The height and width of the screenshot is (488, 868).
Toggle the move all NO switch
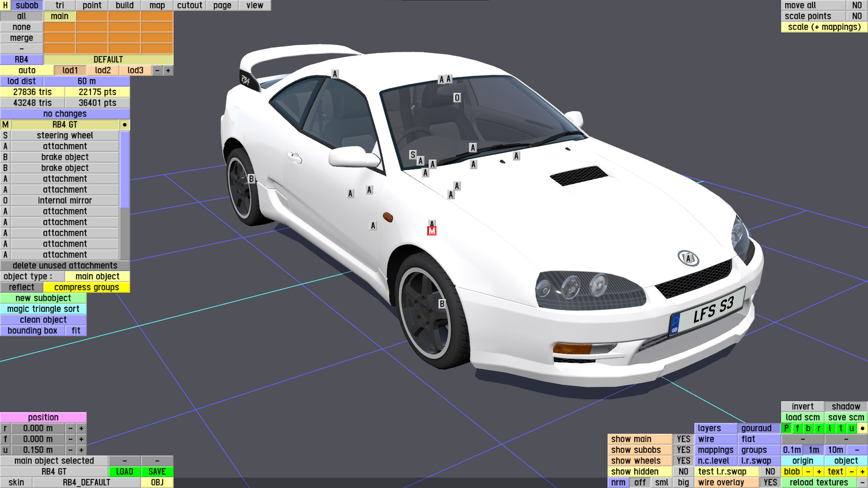click(x=857, y=5)
